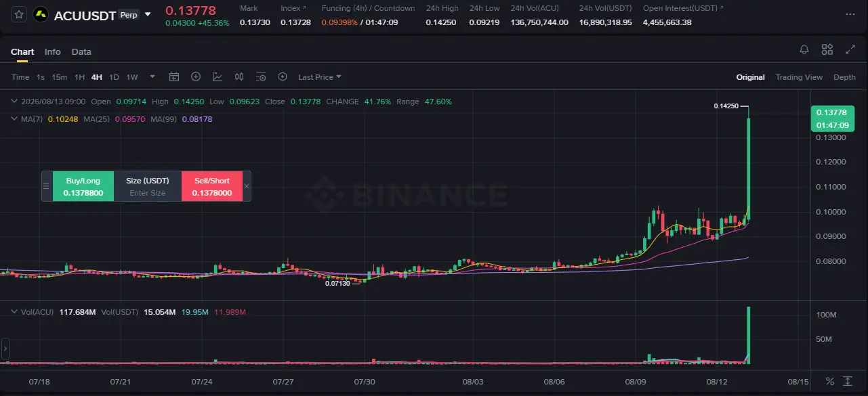Open the candlestick chart style icon
Viewport: 868px width, 396px height.
click(239, 76)
